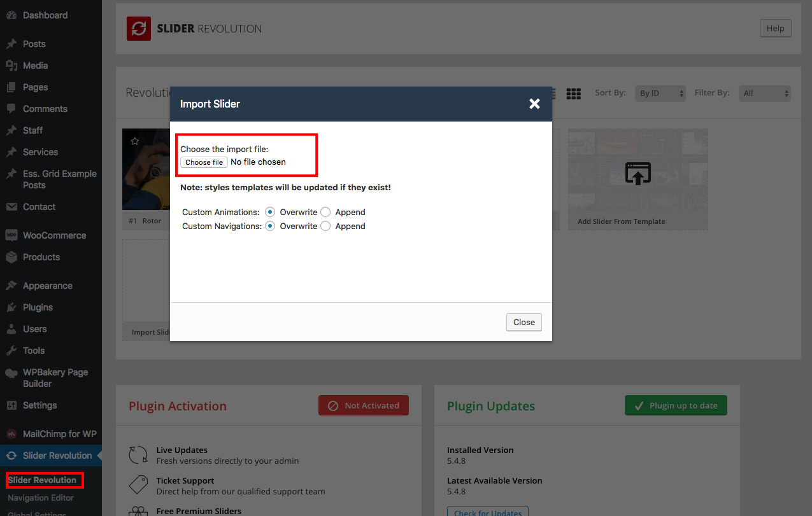Viewport: 812px width, 516px height.
Task: Open the Sort By dropdown
Action: (x=660, y=94)
